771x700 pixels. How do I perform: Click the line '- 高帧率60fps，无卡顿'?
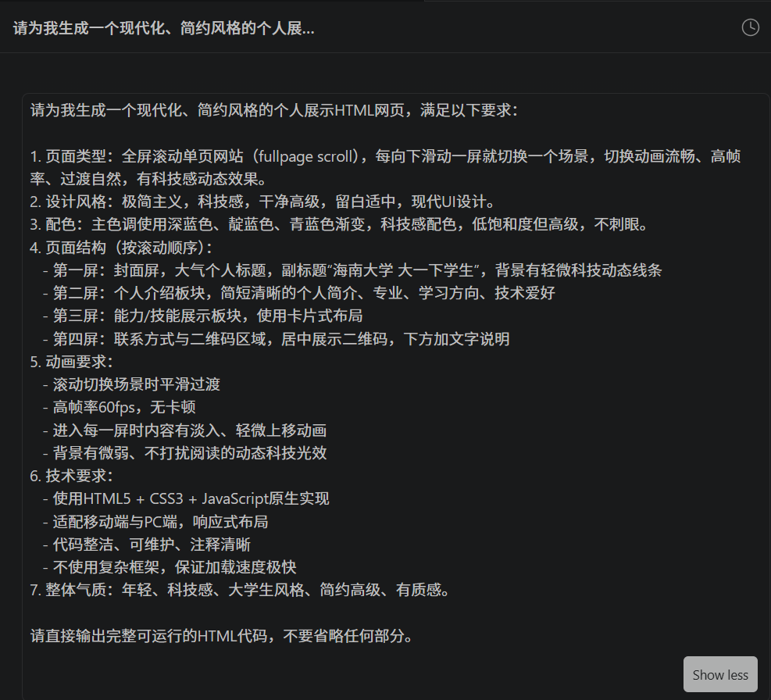tap(119, 407)
